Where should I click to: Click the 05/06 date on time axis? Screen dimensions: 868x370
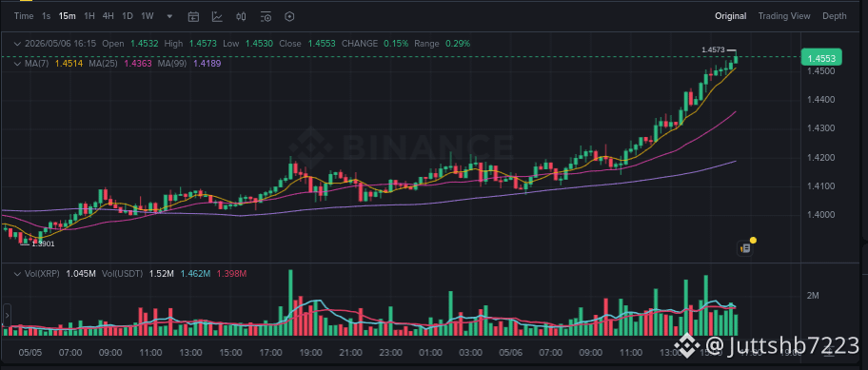(510, 352)
